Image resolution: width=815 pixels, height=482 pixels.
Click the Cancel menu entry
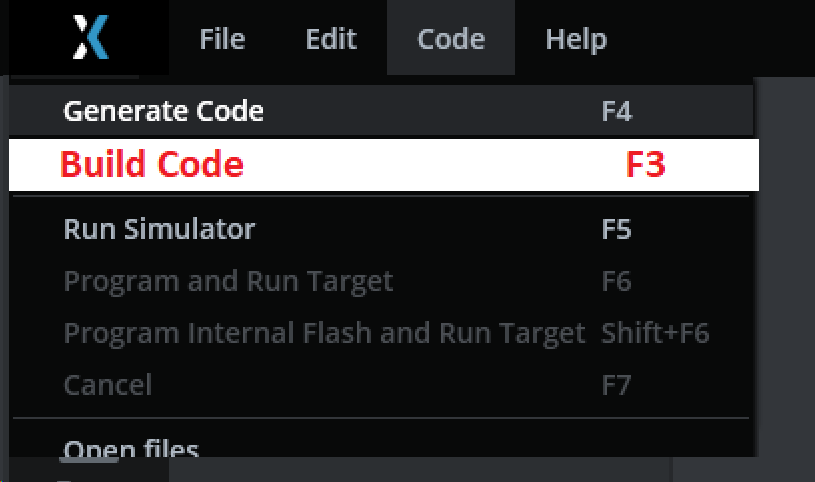tap(108, 385)
